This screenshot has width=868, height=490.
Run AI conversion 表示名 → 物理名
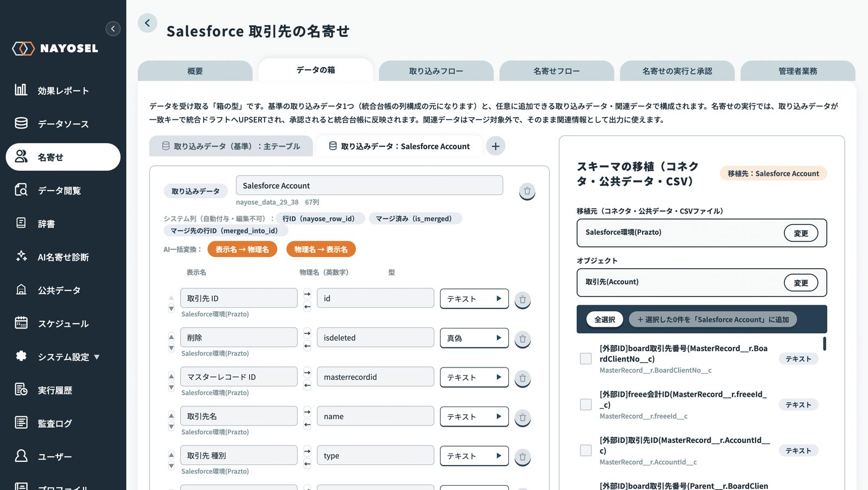(242, 249)
